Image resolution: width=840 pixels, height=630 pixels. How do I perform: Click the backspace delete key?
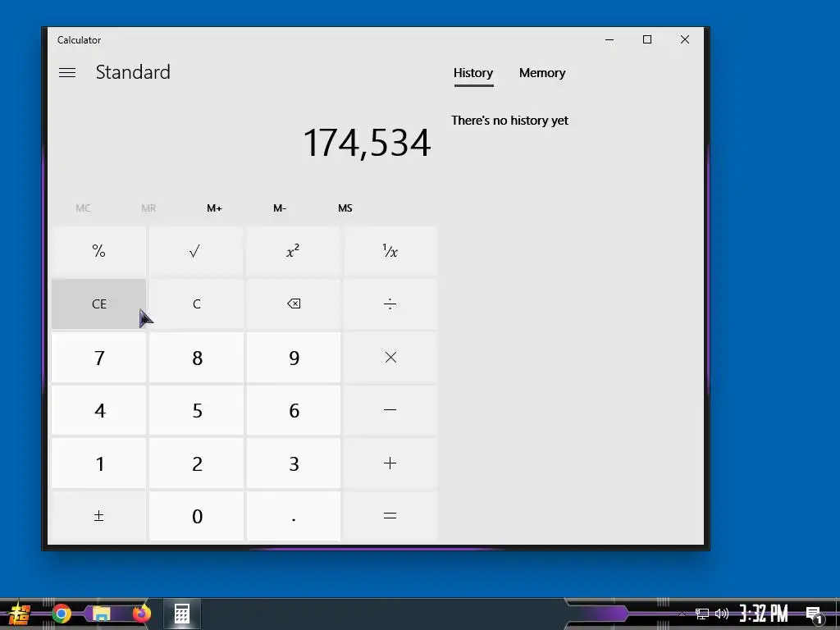(x=293, y=304)
